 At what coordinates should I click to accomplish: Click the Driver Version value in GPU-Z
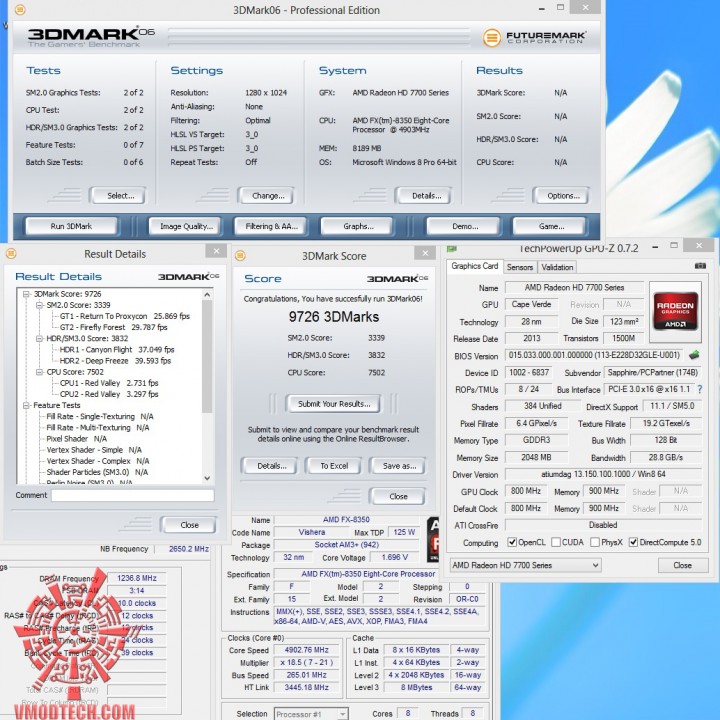click(603, 474)
